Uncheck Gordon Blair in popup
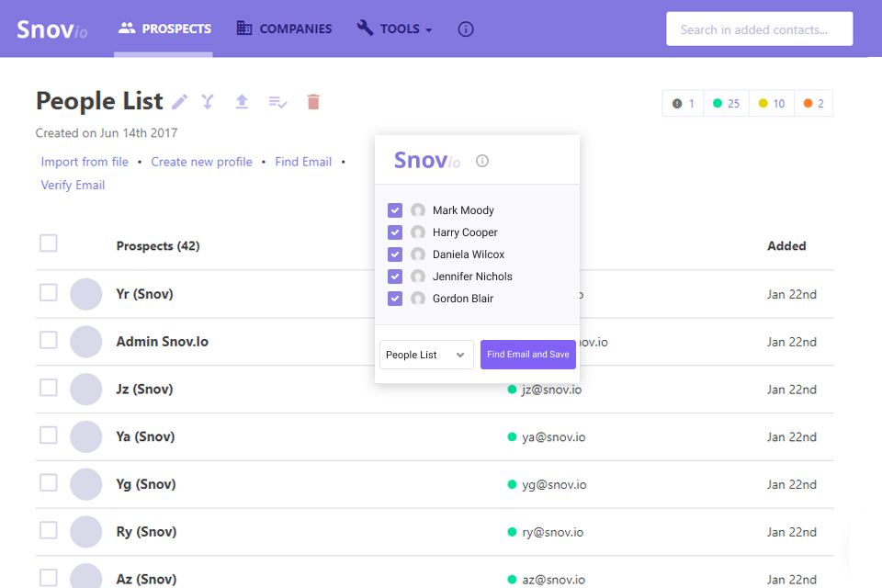This screenshot has height=588, width=882. pyautogui.click(x=395, y=299)
